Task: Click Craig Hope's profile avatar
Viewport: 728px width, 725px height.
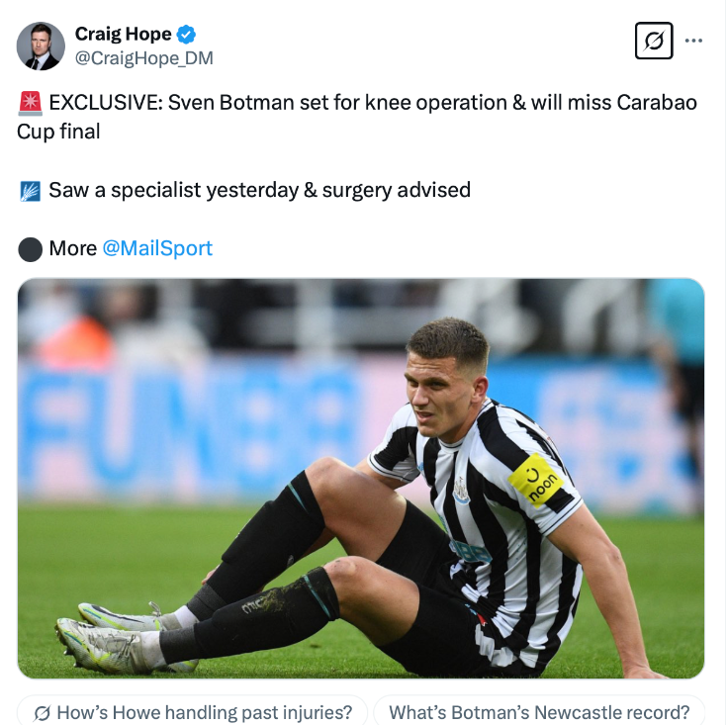Action: (41, 46)
